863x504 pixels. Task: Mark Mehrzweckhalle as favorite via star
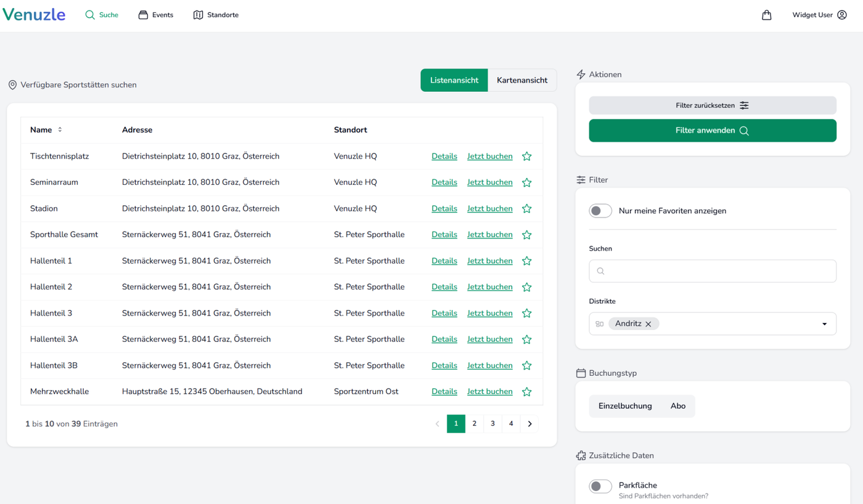tap(526, 392)
